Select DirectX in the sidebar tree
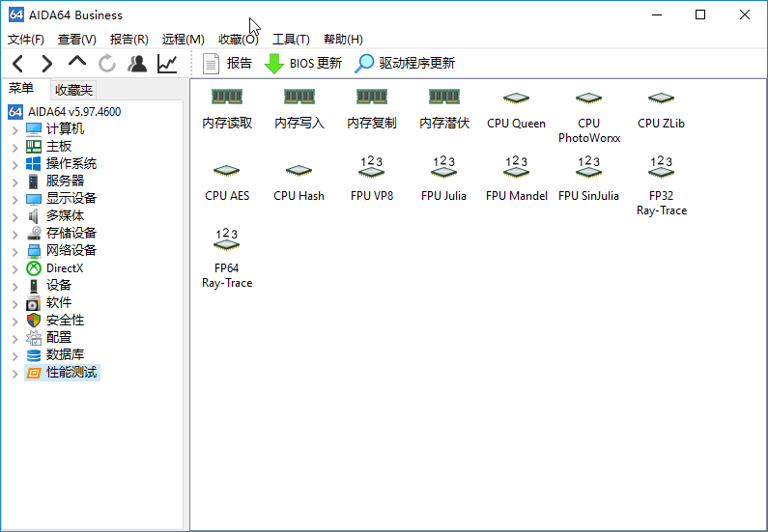The height and width of the screenshot is (532, 768). pos(64,268)
